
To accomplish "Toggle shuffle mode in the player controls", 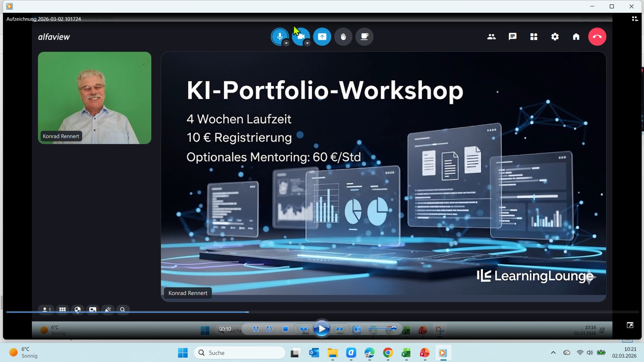I will click(256, 329).
